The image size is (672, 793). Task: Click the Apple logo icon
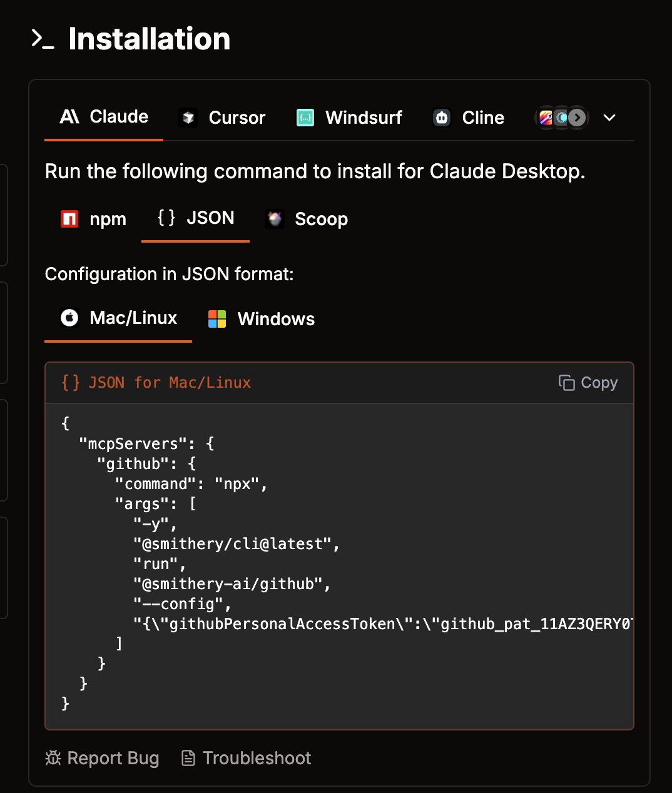[69, 318]
